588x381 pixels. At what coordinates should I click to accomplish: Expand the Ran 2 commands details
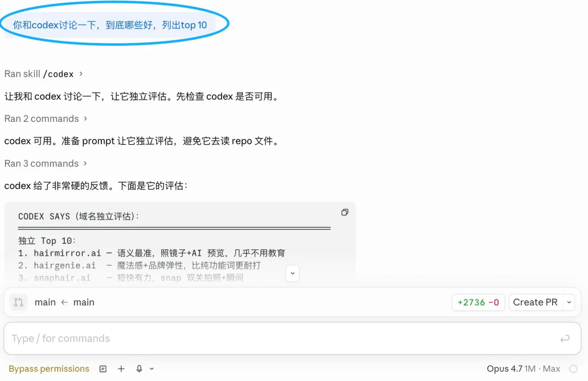[46, 119]
